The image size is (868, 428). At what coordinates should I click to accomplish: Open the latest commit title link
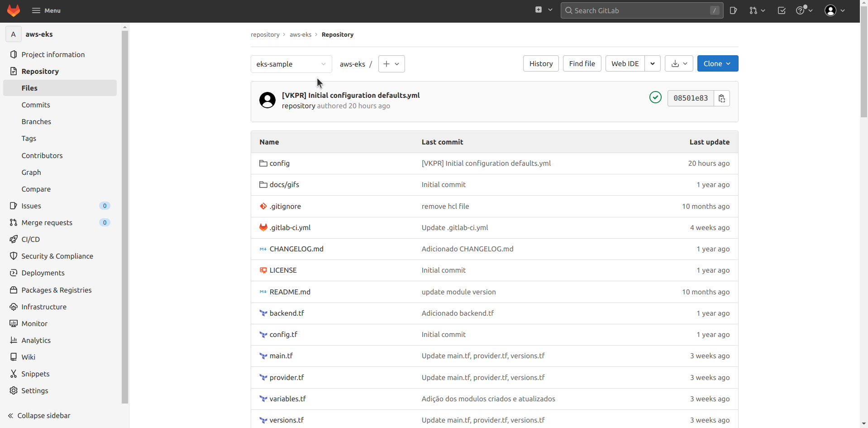pos(351,95)
